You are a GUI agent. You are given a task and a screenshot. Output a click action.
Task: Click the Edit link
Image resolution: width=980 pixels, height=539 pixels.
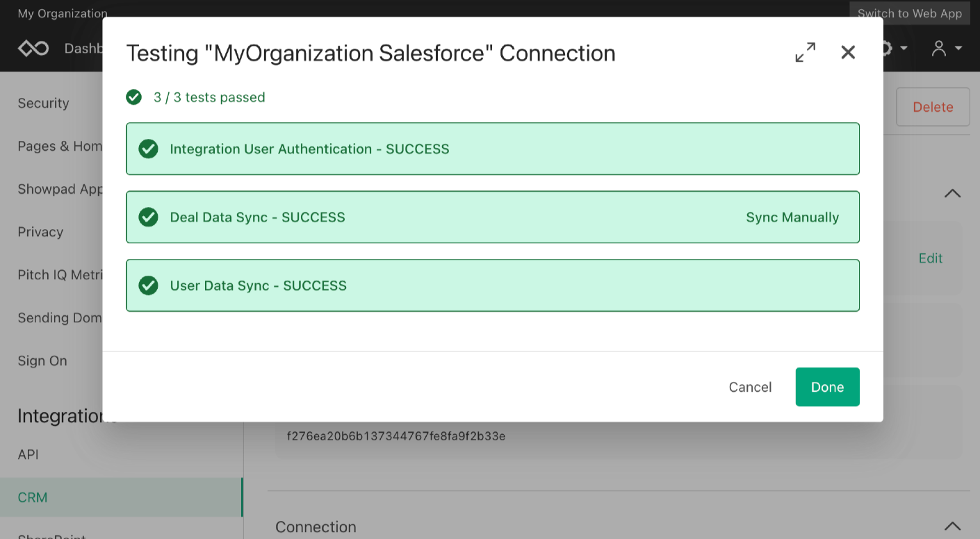click(930, 258)
